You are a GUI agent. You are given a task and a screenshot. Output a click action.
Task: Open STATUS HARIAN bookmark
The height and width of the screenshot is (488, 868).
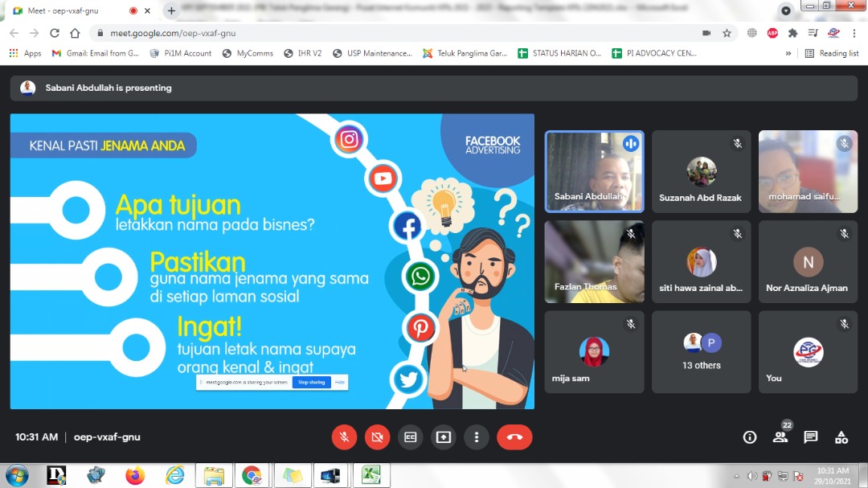559,53
